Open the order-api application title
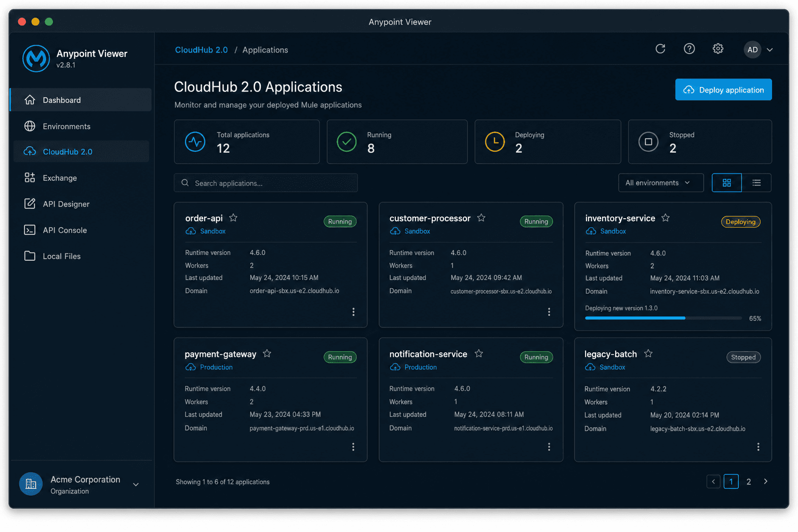Screen dimensions: 798x532 204,218
